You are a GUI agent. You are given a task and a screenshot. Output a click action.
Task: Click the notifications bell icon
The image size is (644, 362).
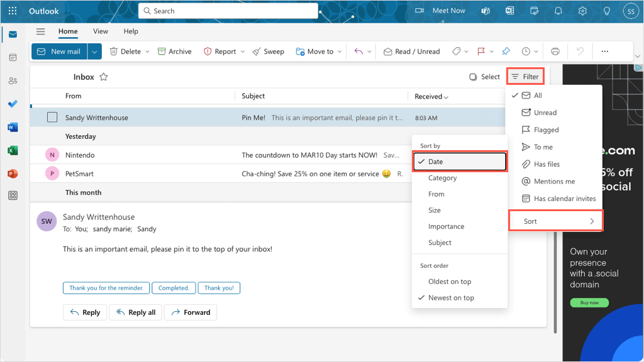(x=558, y=11)
